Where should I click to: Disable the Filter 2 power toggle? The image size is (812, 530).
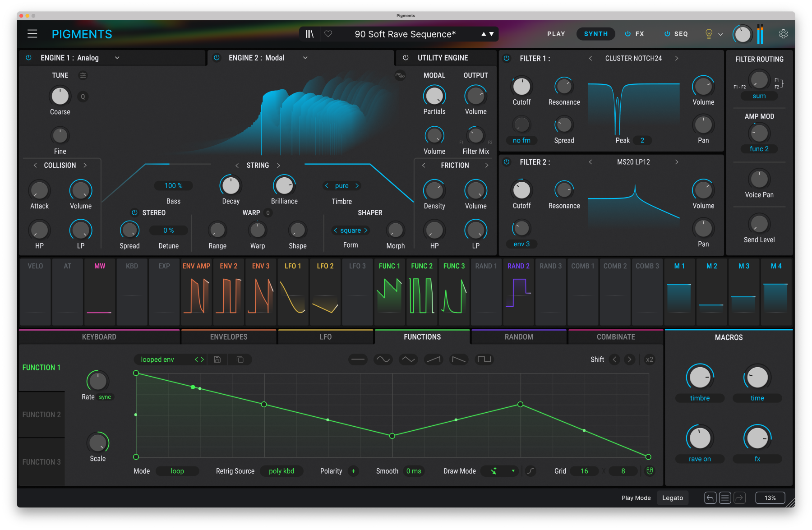point(507,162)
